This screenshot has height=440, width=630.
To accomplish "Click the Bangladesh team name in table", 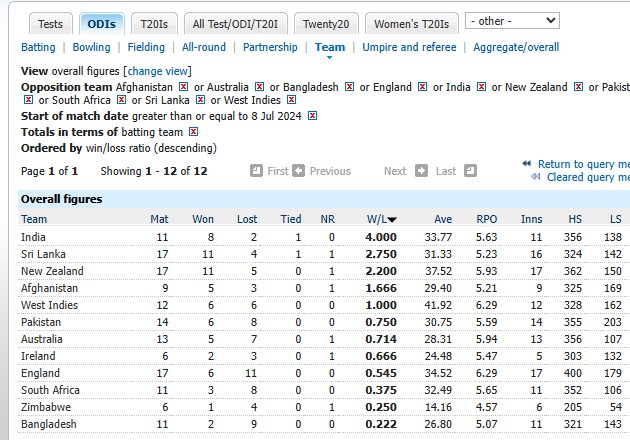I will click(49, 424).
